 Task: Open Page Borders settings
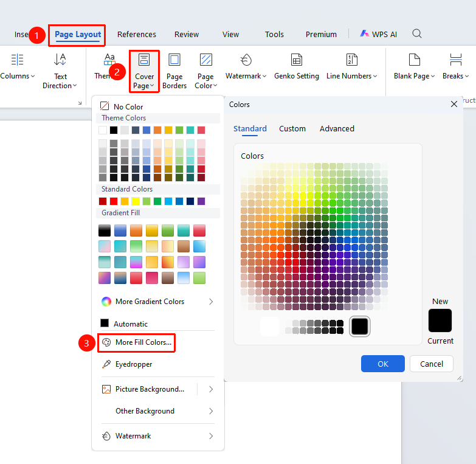click(x=174, y=71)
